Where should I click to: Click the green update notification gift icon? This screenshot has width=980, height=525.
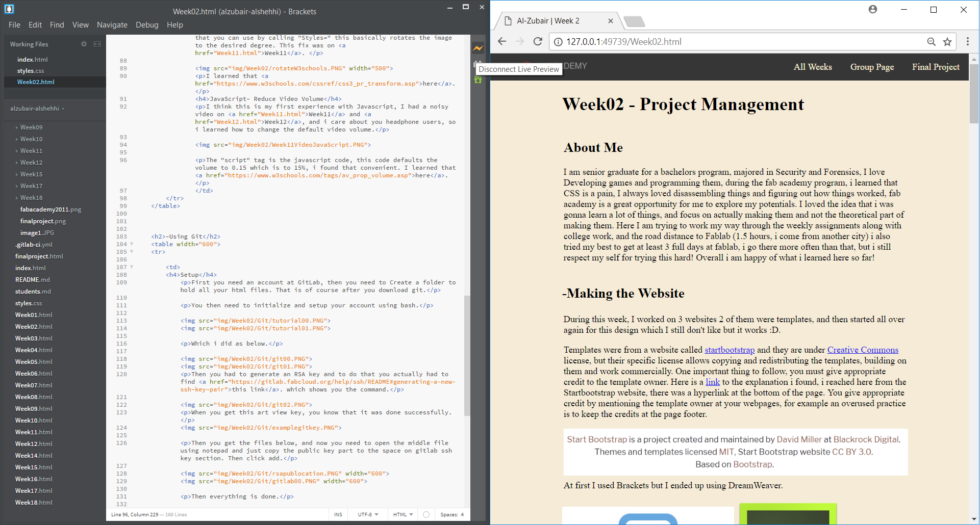tap(478, 80)
